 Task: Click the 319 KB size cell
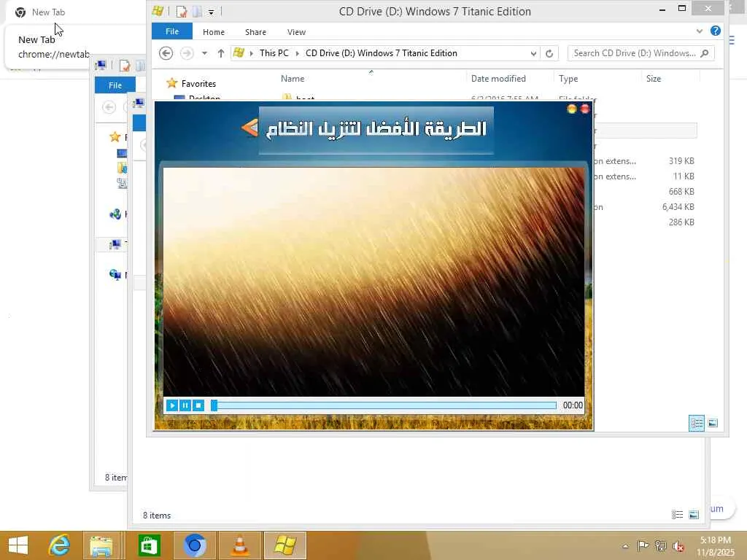(x=681, y=161)
